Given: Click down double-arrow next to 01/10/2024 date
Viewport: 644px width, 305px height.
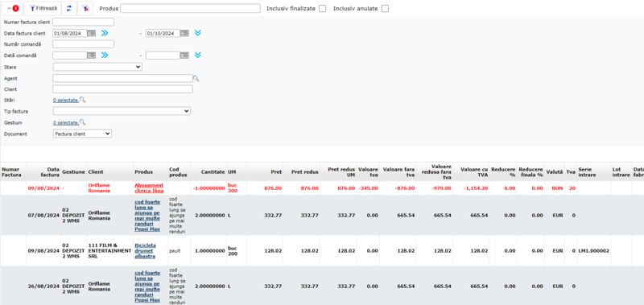Looking at the screenshot, I should (x=198, y=33).
